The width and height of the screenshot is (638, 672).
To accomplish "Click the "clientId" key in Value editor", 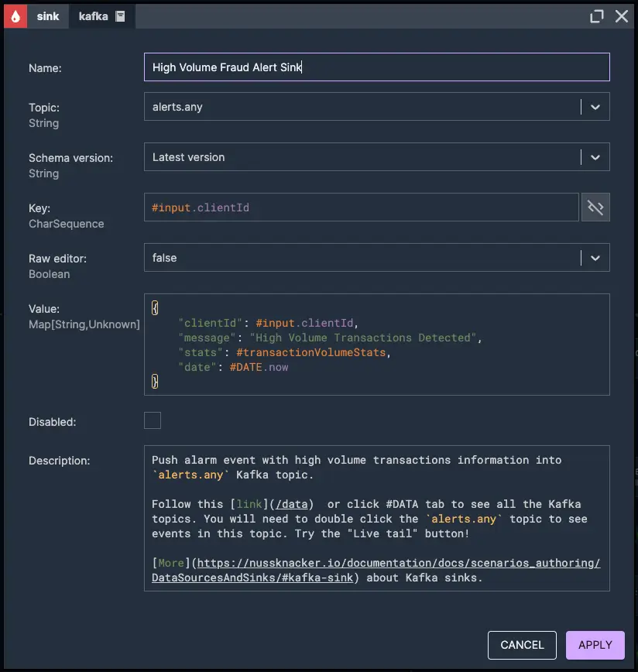I will pos(211,323).
